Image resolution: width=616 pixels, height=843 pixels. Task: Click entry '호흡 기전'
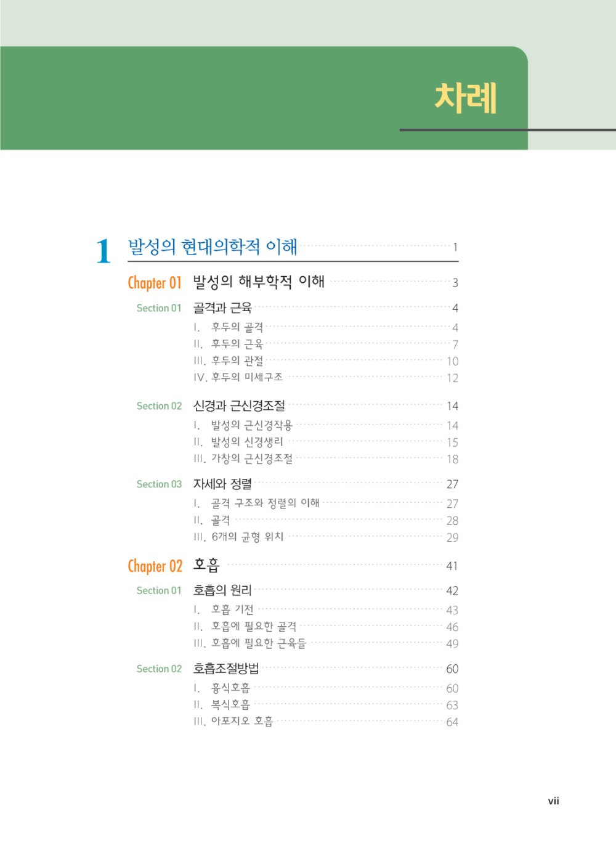(x=232, y=609)
